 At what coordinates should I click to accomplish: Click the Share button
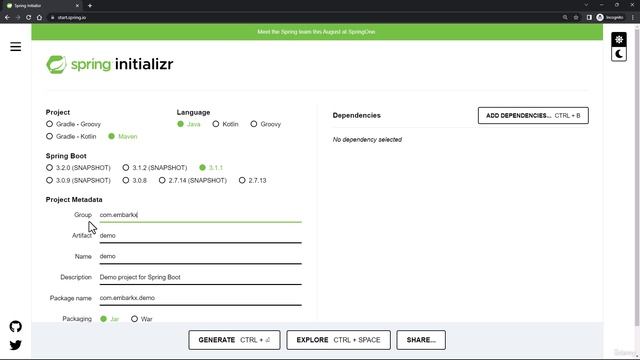[421, 340]
